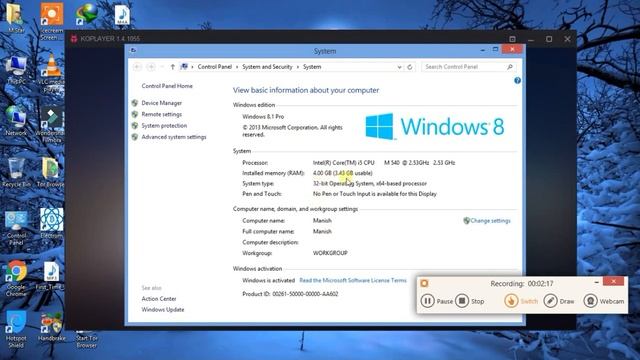Open Icecream Screen Recorder desktop icon

pyautogui.click(x=51, y=21)
